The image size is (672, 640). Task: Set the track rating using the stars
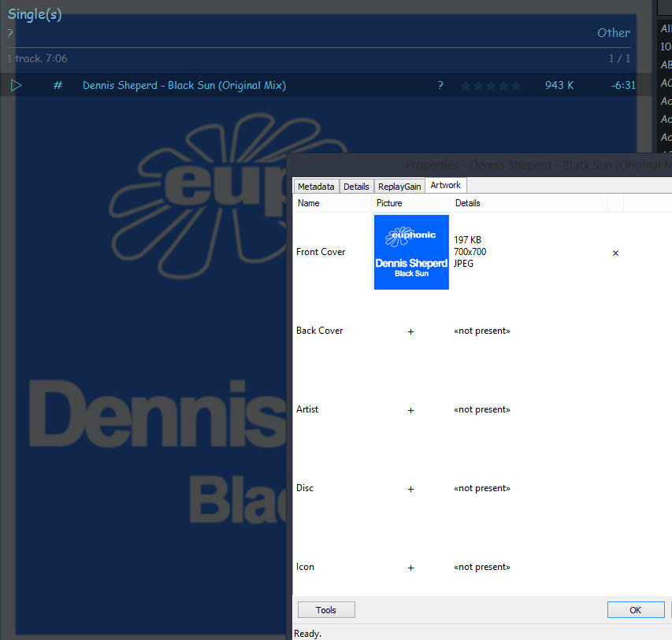coord(490,86)
